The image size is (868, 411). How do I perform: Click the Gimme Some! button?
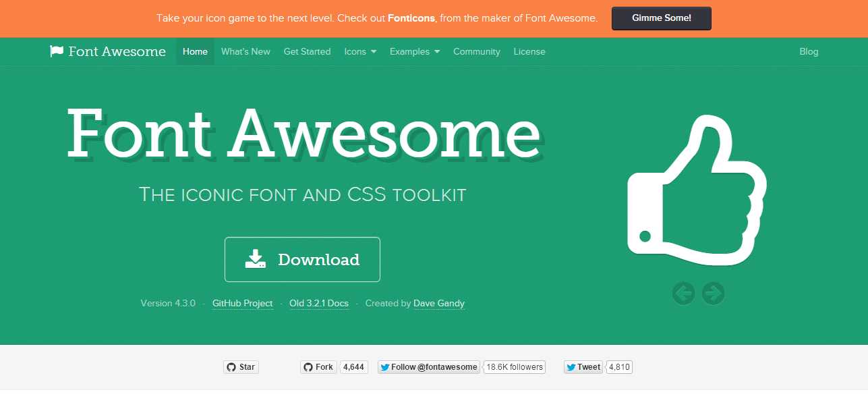662,18
